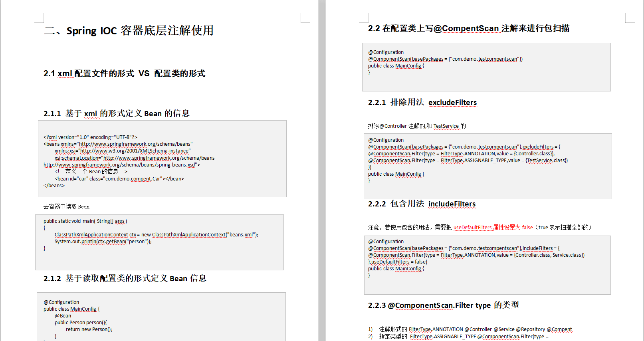644x341 pixels.
Task: Click '@Bean' annotation line
Action: pyautogui.click(x=63, y=315)
